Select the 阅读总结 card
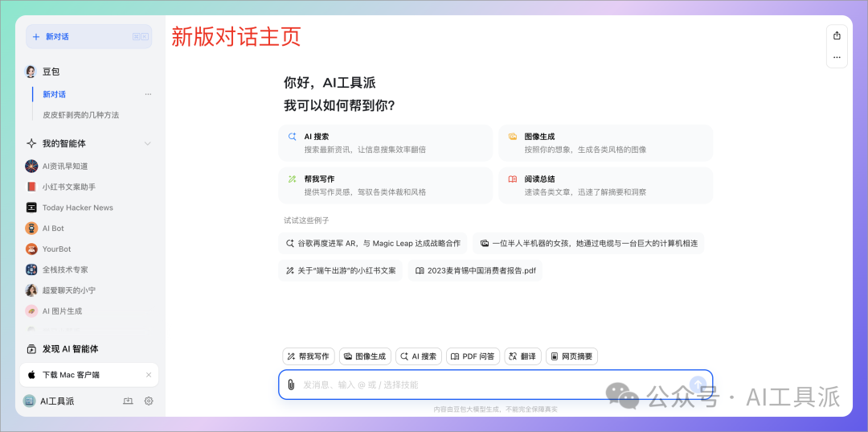Image resolution: width=868 pixels, height=432 pixels. tap(606, 186)
